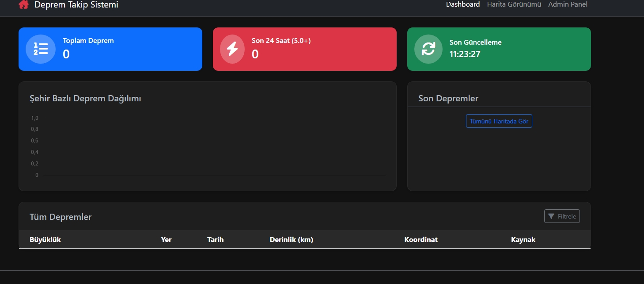Open the Filtrele filter button
Viewport: 644px width, 284px height.
(562, 216)
